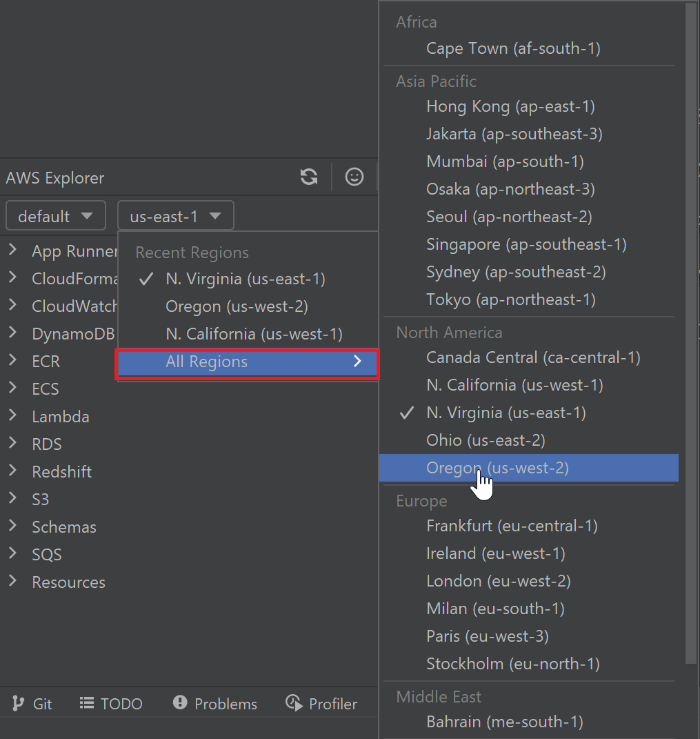Image resolution: width=700 pixels, height=739 pixels.
Task: Open the us-east-1 region dropdown
Action: (x=175, y=216)
